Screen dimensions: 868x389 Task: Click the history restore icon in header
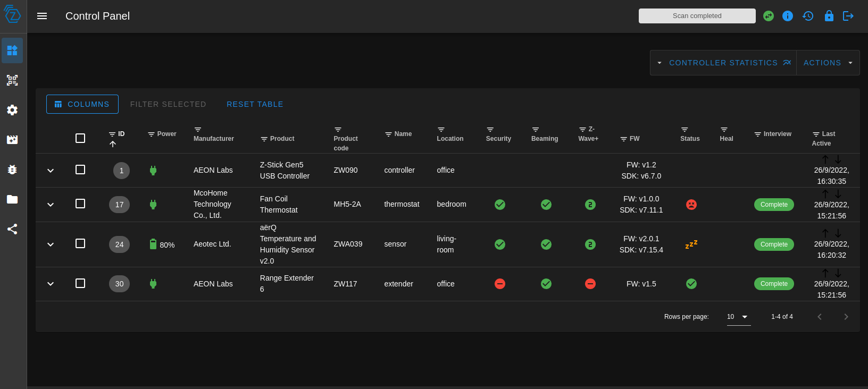[x=808, y=16]
